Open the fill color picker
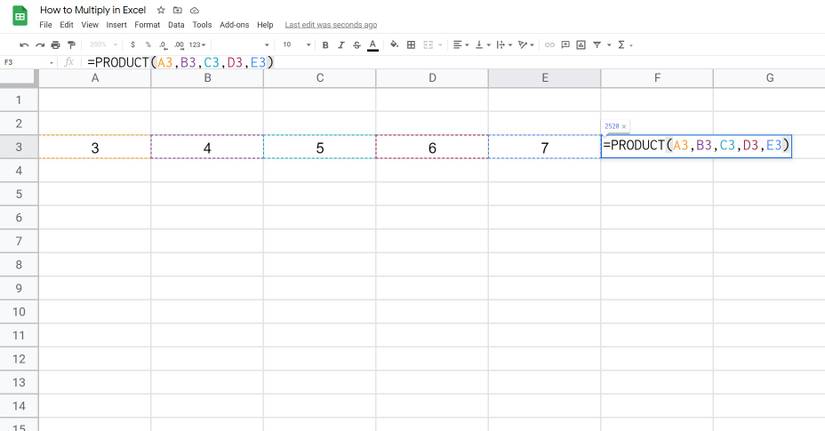Screen dimensions: 825x431 (x=394, y=45)
